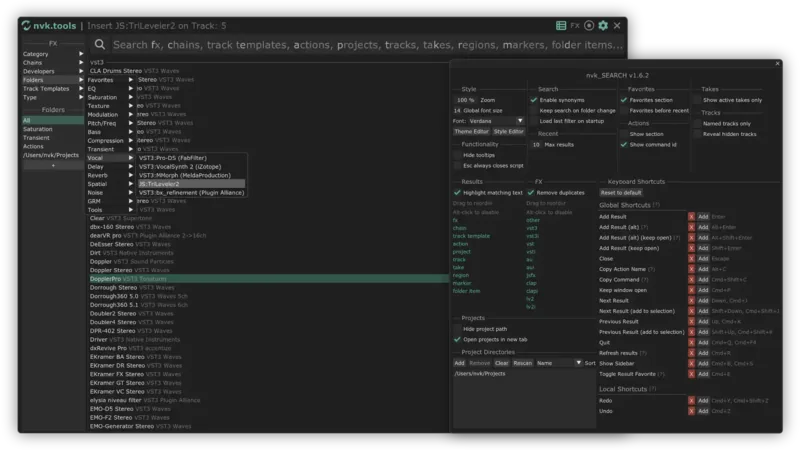This screenshot has height=450, width=800.
Task: Open the Name sort dropdown
Action: pyautogui.click(x=559, y=363)
